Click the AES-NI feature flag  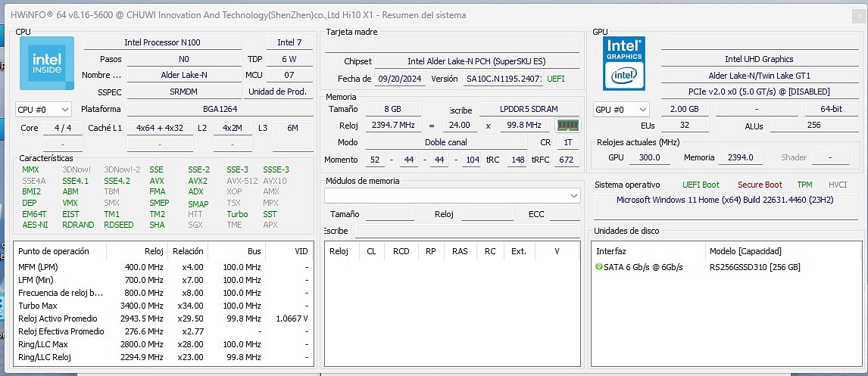pos(35,225)
